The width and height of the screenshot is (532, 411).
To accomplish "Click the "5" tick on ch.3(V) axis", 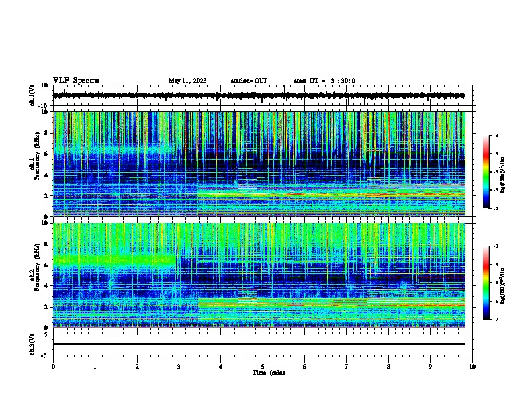I will (46, 334).
